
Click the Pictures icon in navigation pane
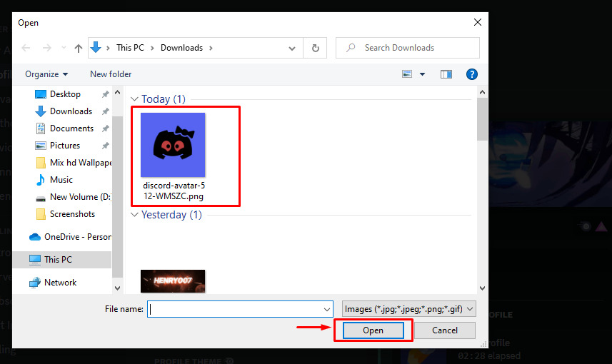pyautogui.click(x=41, y=146)
